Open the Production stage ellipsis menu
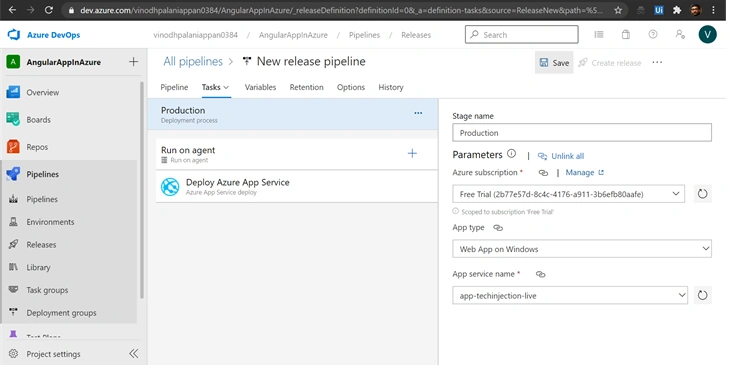The height and width of the screenshot is (365, 729). [418, 113]
